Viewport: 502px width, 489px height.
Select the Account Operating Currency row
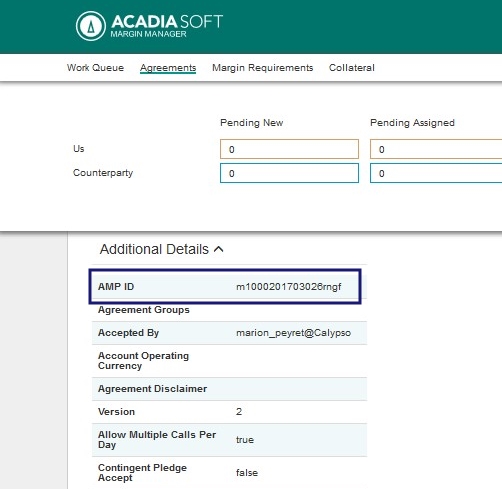coord(229,361)
